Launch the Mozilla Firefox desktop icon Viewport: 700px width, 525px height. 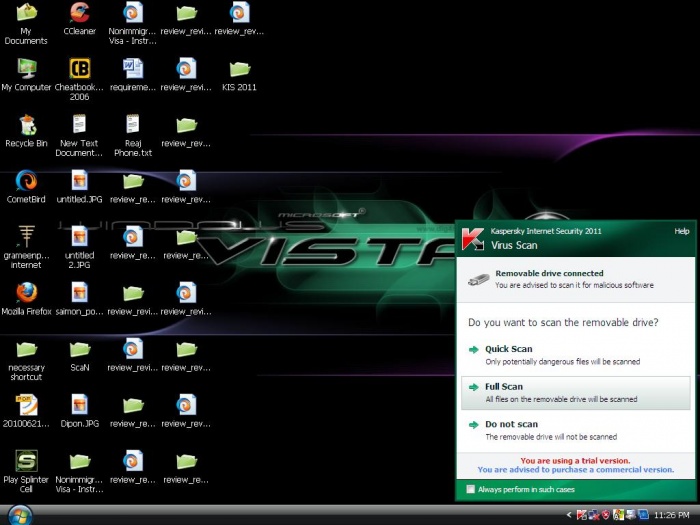(x=26, y=292)
